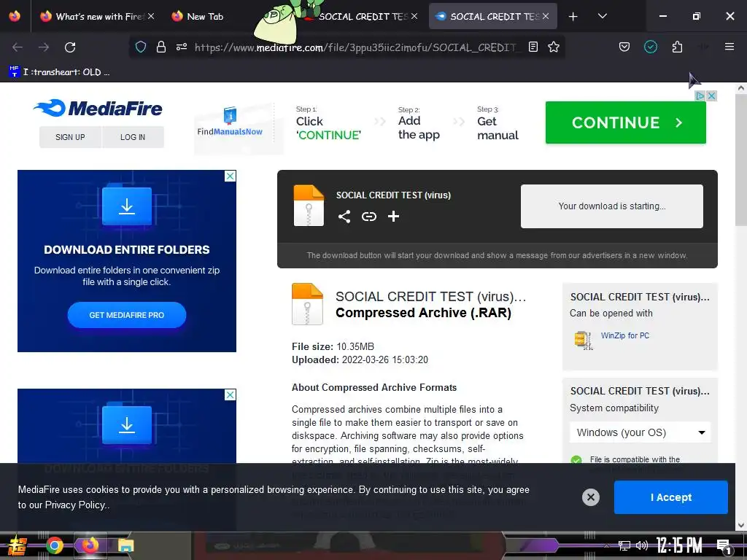Go forward with the forward arrow

(x=44, y=47)
